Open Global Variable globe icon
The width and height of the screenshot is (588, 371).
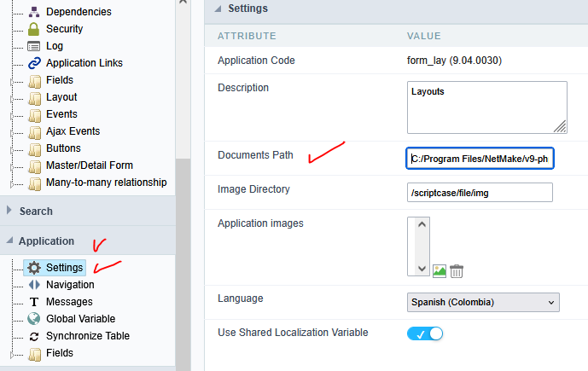coord(34,319)
